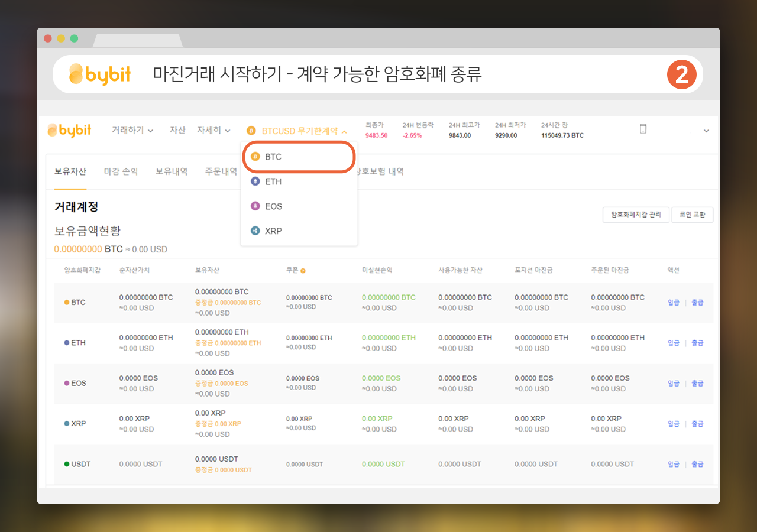Click the 24H 최저가 value 9290.00

coord(506,135)
